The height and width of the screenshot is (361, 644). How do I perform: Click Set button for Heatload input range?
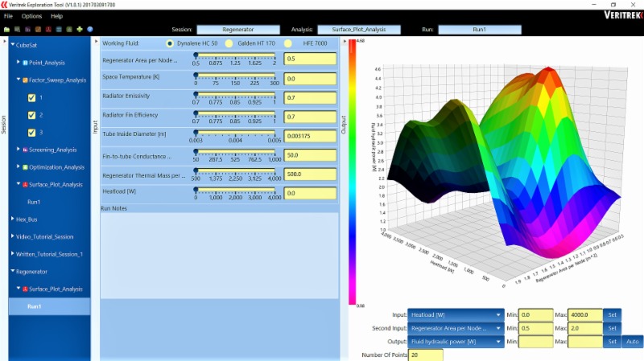[612, 315]
